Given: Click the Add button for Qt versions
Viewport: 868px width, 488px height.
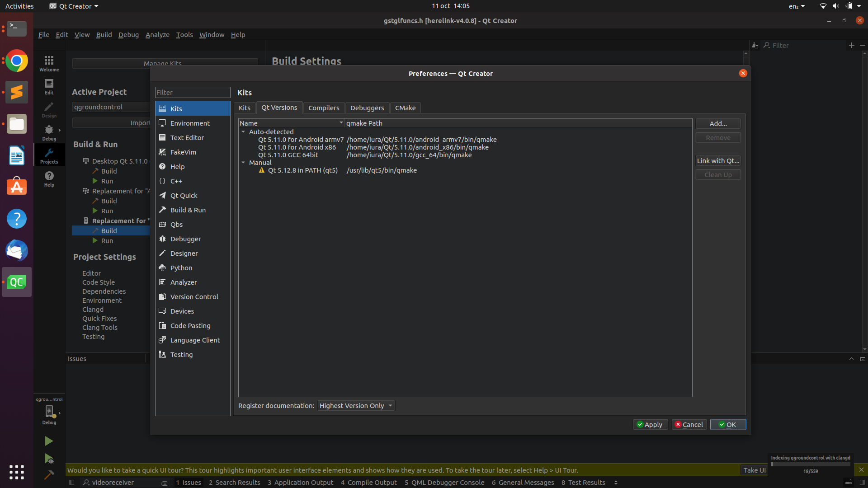Looking at the screenshot, I should [718, 123].
